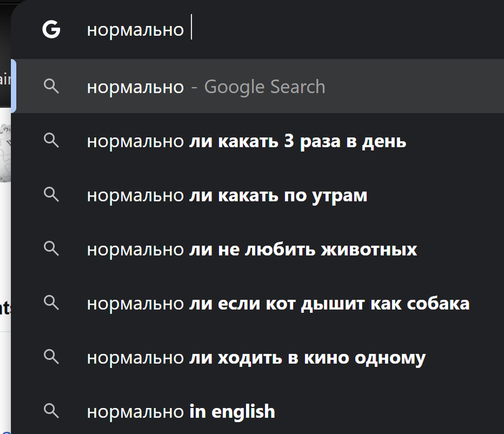Click magnifier icon beside кино одному suggestion
Image resolution: width=504 pixels, height=434 pixels.
(x=51, y=356)
